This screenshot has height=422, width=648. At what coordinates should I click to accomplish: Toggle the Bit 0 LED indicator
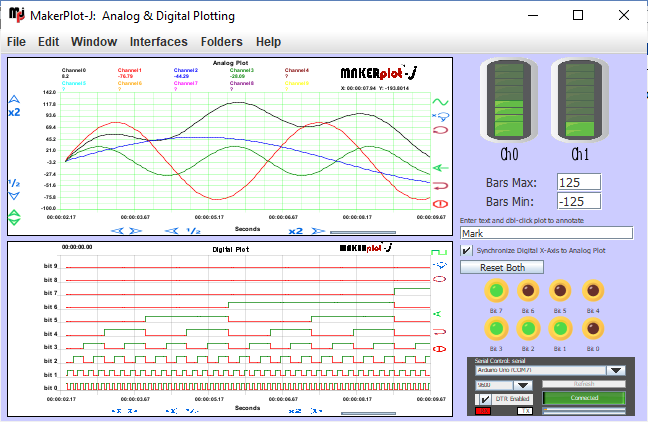click(593, 329)
